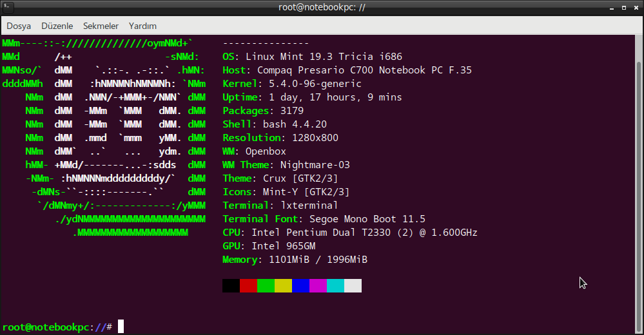Screen dimensions: 644x335
Task: Click the magenta color block
Action: (318, 286)
